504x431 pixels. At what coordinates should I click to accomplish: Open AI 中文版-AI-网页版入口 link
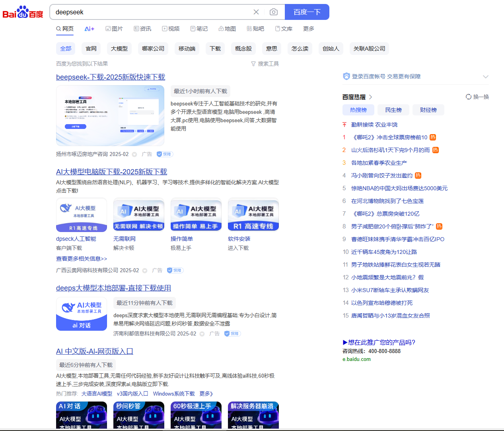(x=95, y=351)
